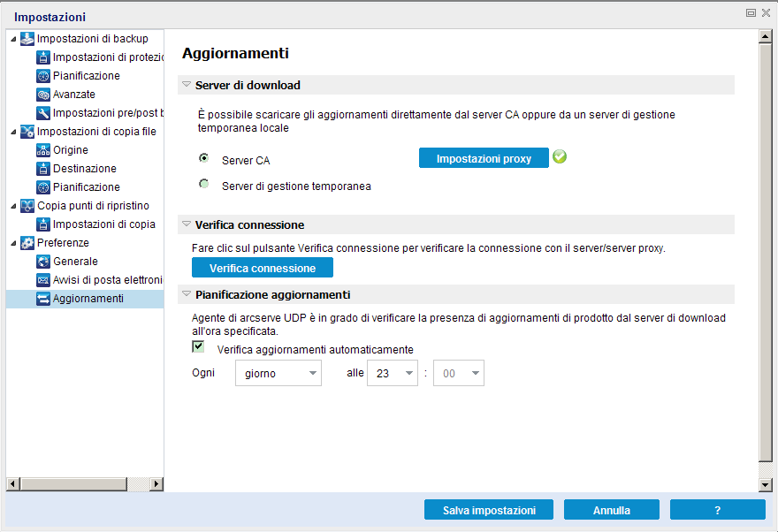The height and width of the screenshot is (532, 778).
Task: Click the Destinazione icon
Action: pos(43,169)
